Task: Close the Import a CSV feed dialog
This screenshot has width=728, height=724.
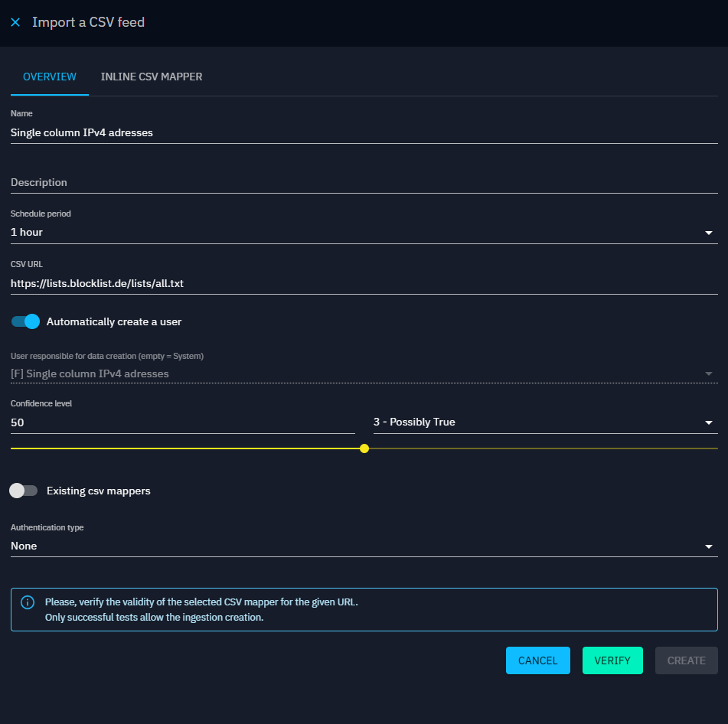Action: coord(15,22)
